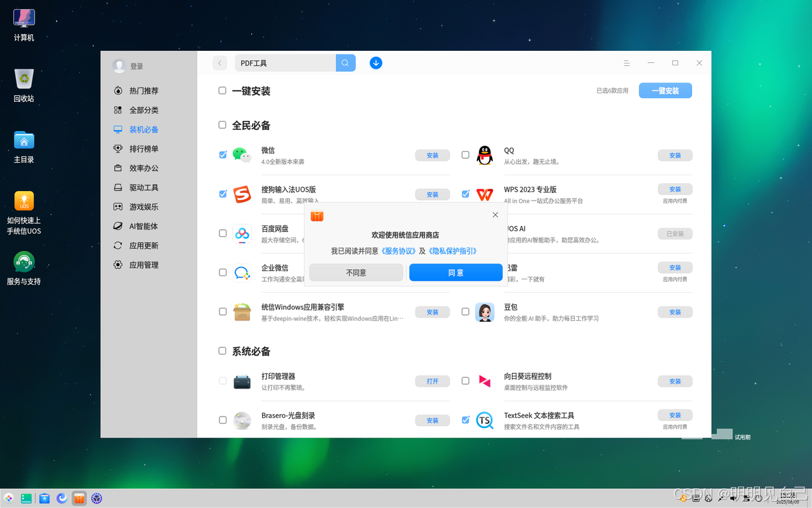Image resolution: width=812 pixels, height=508 pixels.
Task: Open 游戏娱乐 in the sidebar
Action: point(143,207)
